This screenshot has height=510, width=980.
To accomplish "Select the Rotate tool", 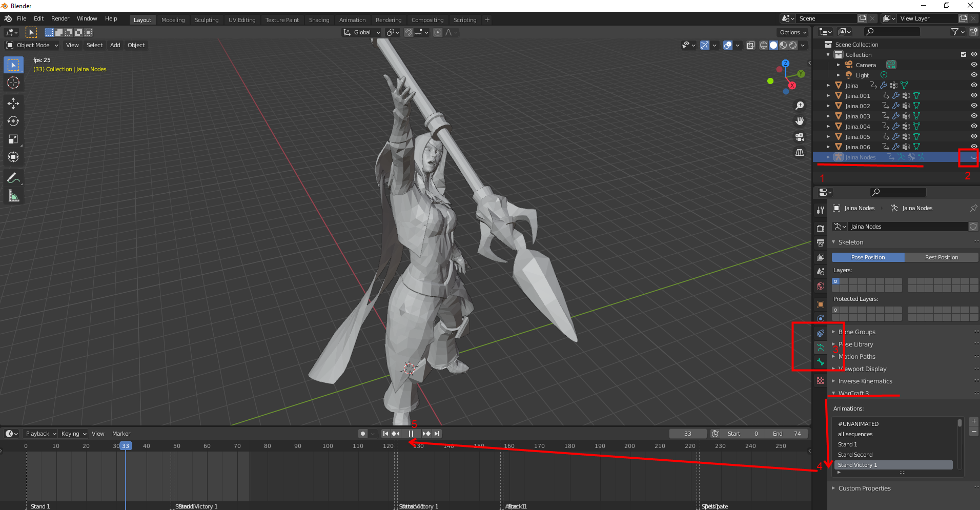I will [x=13, y=121].
